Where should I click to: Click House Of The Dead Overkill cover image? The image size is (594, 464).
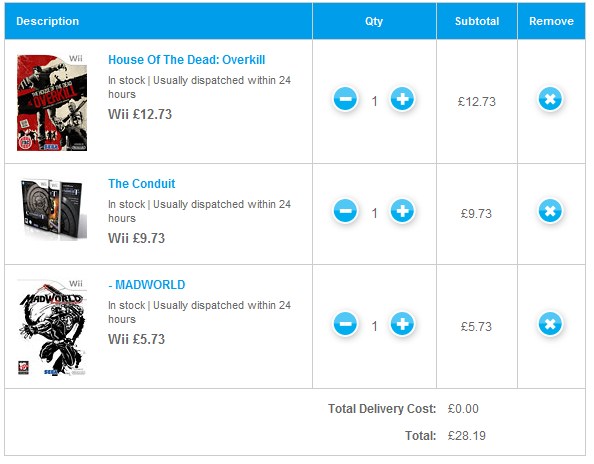point(52,102)
